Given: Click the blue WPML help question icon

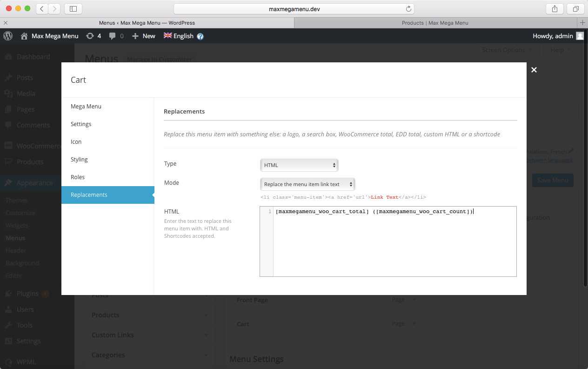Looking at the screenshot, I should (200, 36).
